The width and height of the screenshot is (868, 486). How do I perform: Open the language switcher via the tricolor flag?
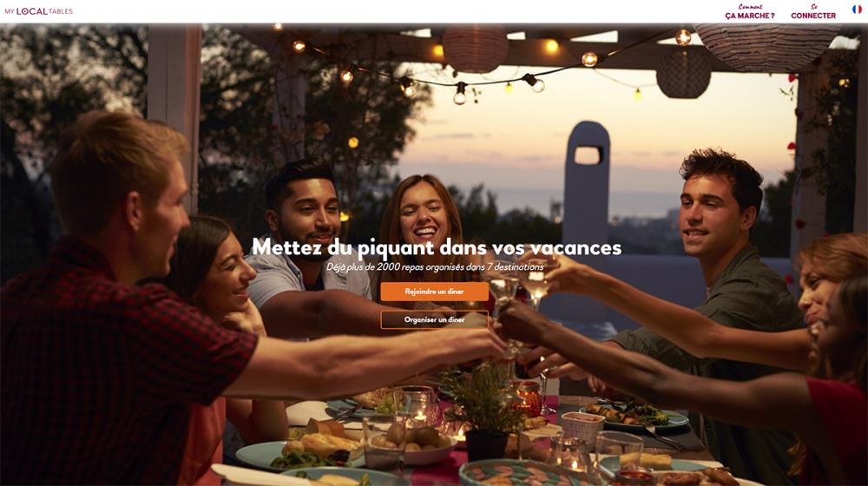pyautogui.click(x=857, y=10)
